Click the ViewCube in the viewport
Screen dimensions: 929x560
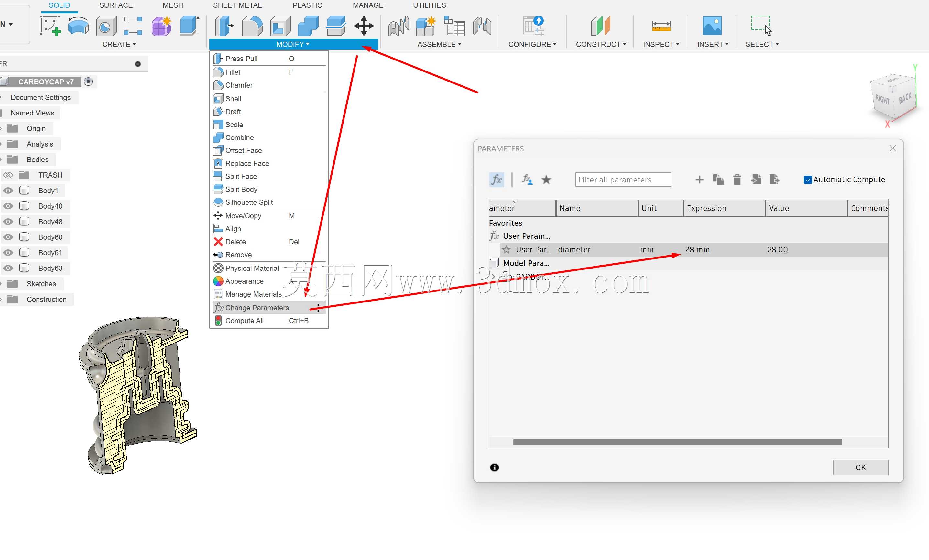tap(893, 96)
